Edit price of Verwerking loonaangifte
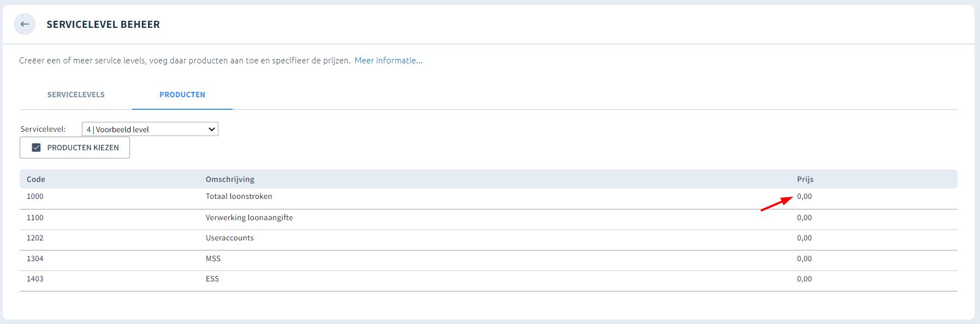 804,217
